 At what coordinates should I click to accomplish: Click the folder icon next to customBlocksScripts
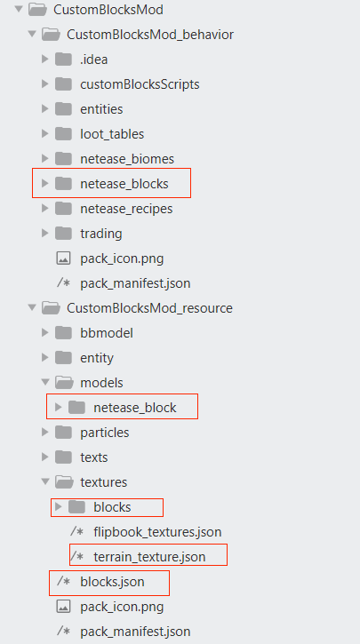click(63, 84)
